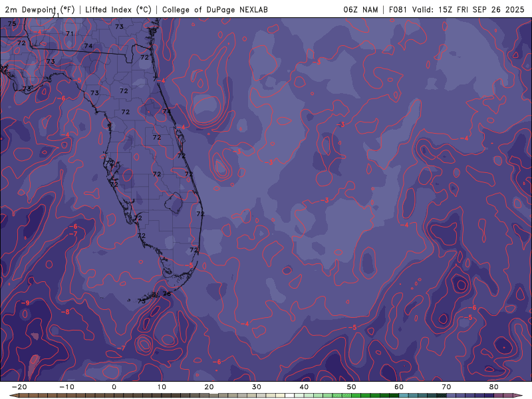
Task: Click the '76' dewpoint reading on the map
Action: (x=167, y=294)
